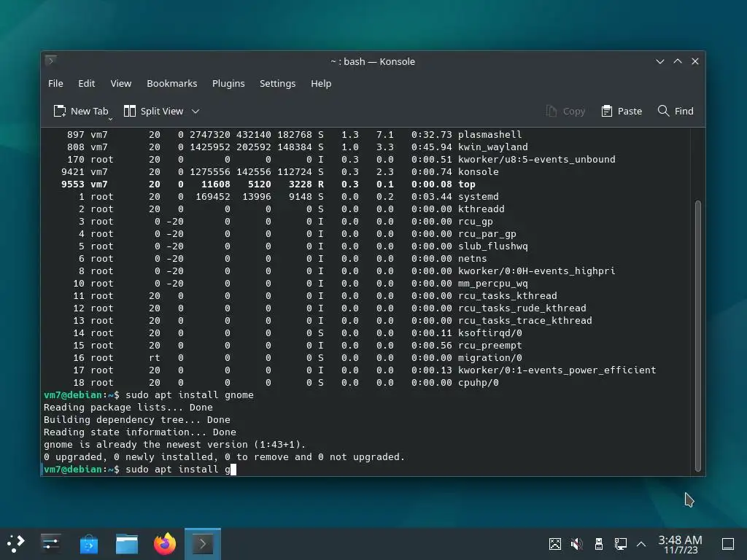Click the kthreadd process name
The height and width of the screenshot is (560, 747).
[x=481, y=209]
